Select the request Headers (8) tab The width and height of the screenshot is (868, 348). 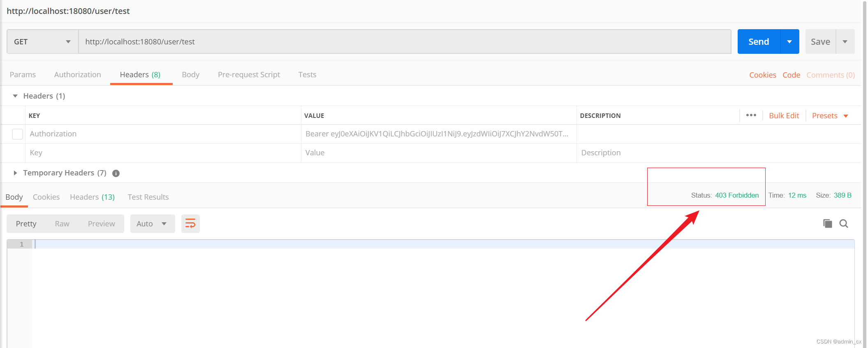(140, 75)
